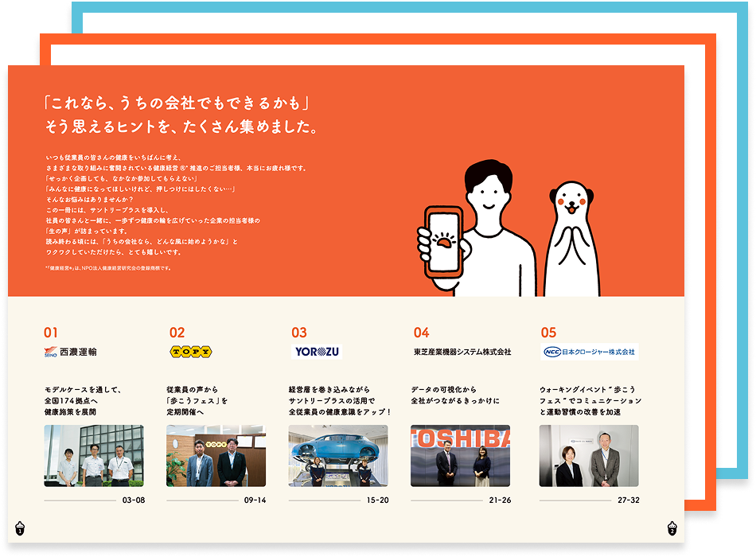
Task: Click headline 「これなら、うちの会社でもできるかも」
Action: (177, 103)
